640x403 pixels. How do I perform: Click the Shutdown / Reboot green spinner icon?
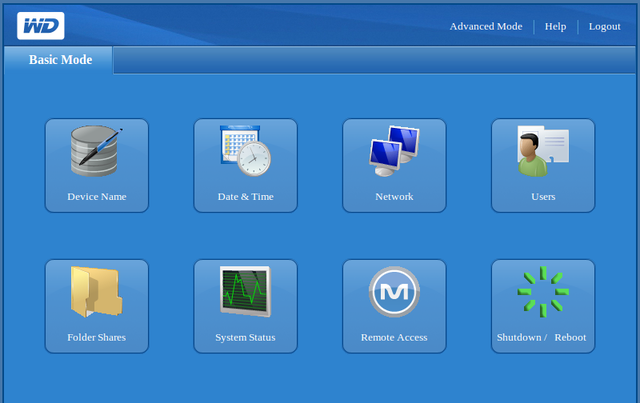point(543,292)
